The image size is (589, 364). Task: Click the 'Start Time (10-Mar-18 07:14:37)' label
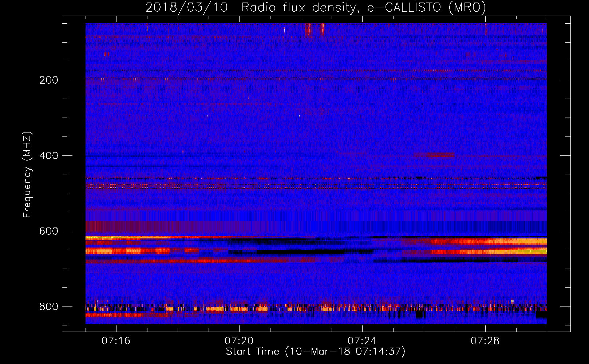coord(316,352)
